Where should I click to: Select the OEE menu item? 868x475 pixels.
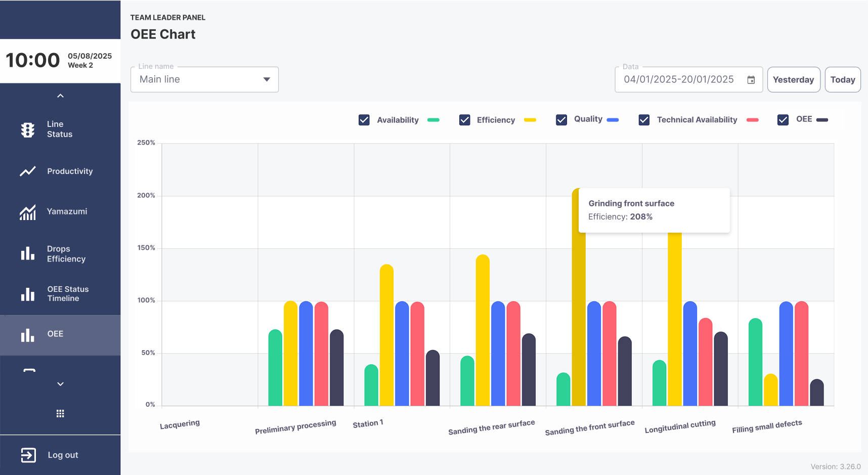(60, 334)
